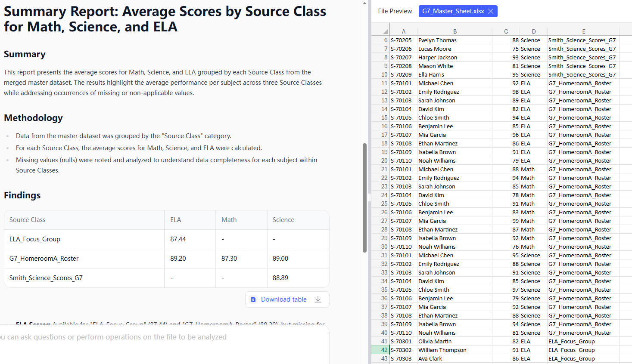
Task: Click the blue document icon in Download table
Action: point(253,299)
